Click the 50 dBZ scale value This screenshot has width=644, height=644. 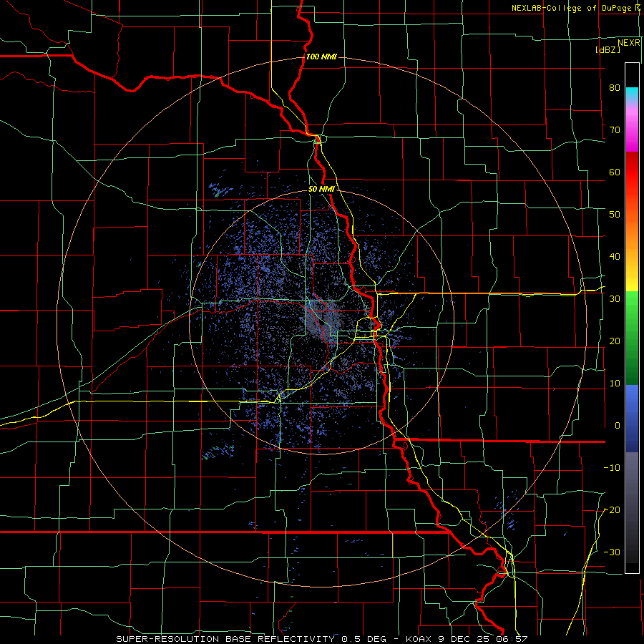(615, 215)
